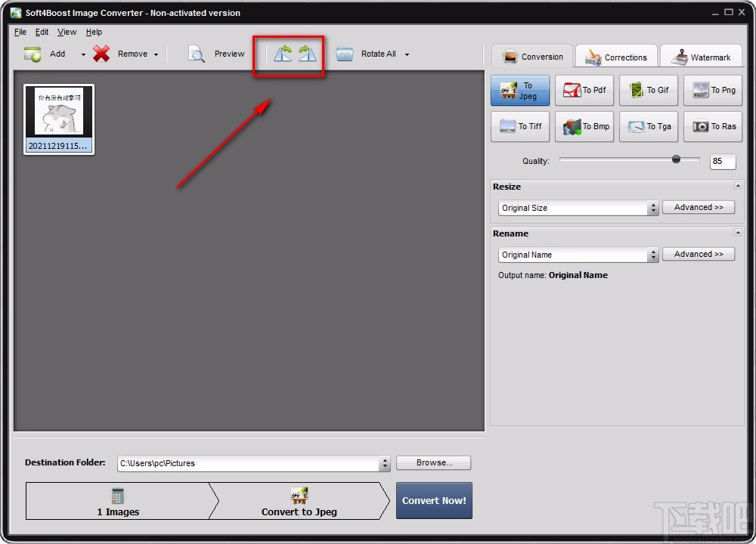The width and height of the screenshot is (756, 544).
Task: Click the Preview label in toolbar
Action: 230,54
